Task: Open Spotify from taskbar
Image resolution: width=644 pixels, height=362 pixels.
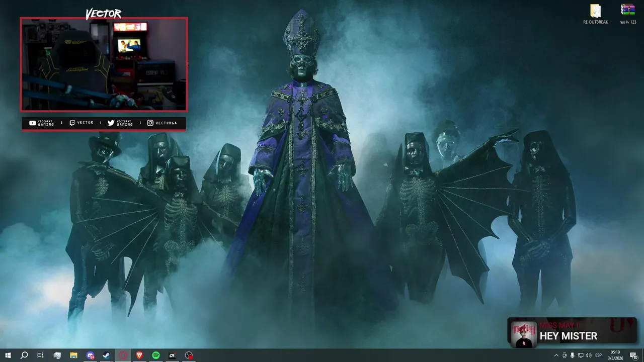Action: tap(156, 355)
